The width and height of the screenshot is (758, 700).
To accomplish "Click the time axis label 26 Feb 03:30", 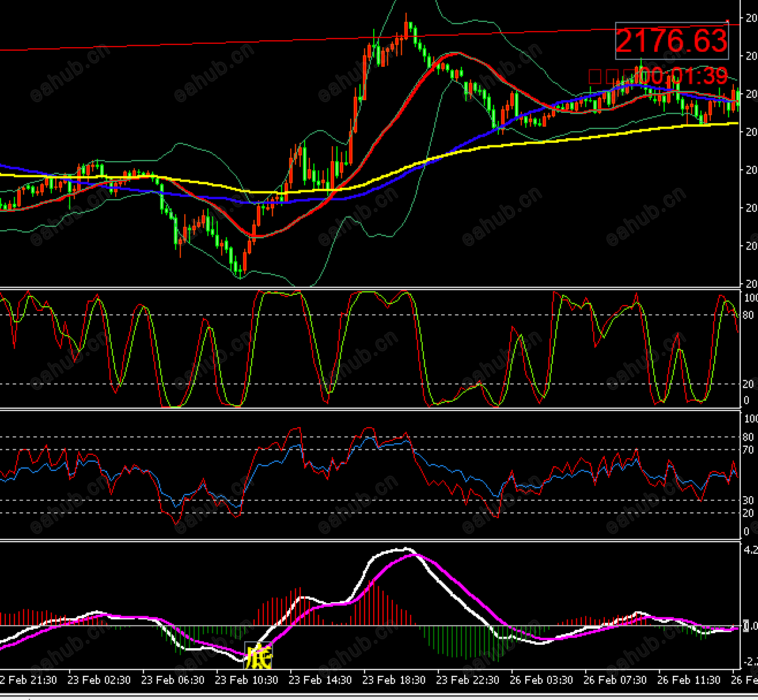I will point(541,680).
